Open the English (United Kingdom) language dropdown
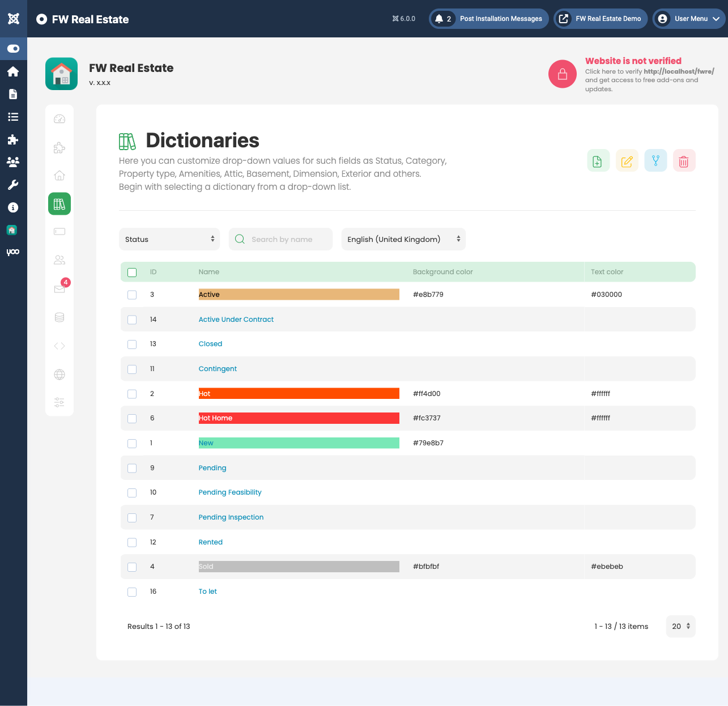Screen dimensions: 728x706 pos(403,239)
